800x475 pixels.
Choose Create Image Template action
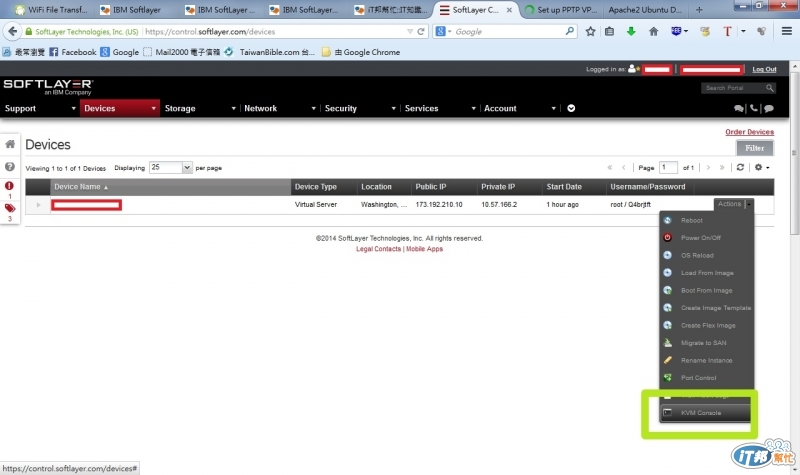(x=707, y=308)
